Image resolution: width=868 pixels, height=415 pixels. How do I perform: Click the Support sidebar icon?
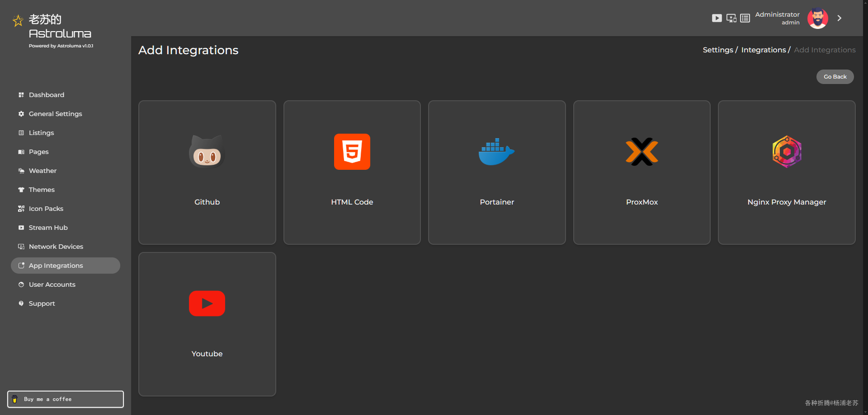[x=21, y=303]
